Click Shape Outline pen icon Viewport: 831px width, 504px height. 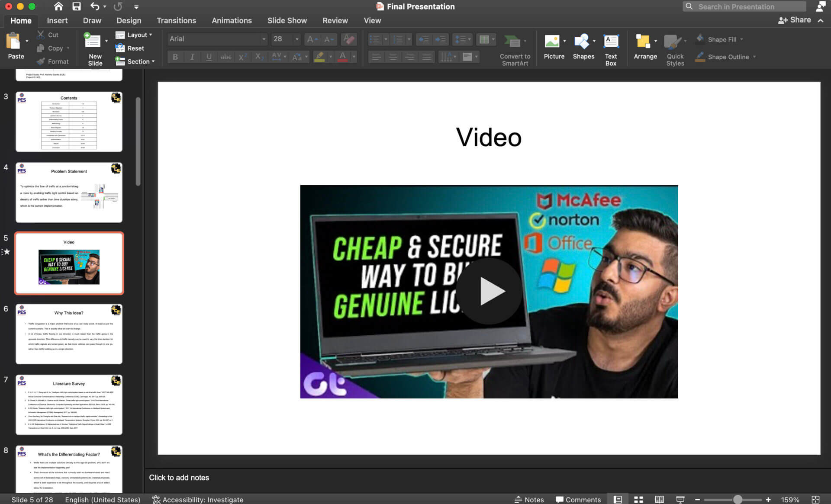700,57
